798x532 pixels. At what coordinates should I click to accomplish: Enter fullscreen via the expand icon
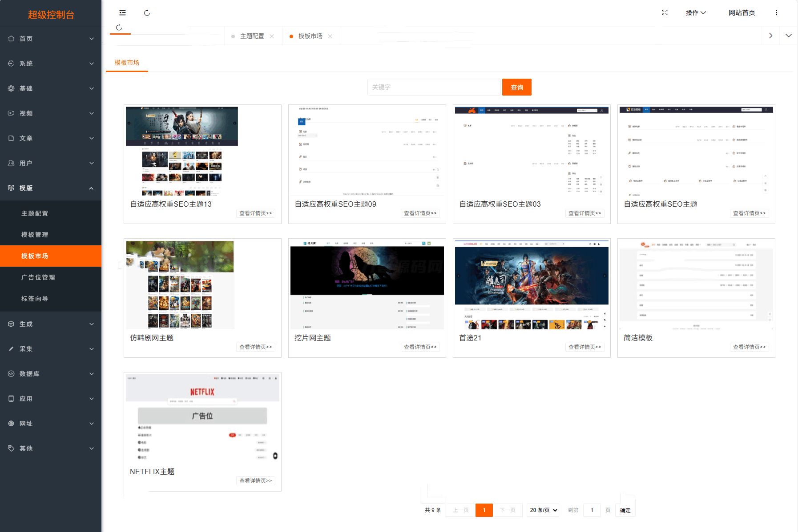665,13
